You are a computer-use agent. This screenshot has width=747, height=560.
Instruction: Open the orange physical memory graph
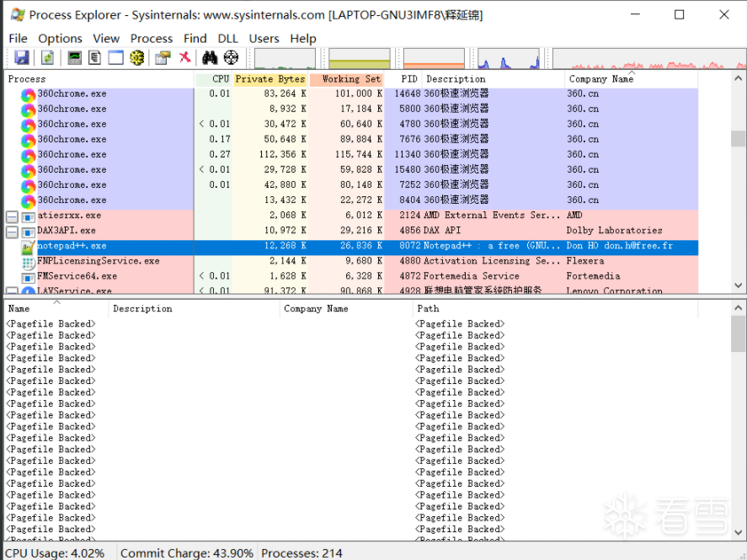[x=434, y=59]
